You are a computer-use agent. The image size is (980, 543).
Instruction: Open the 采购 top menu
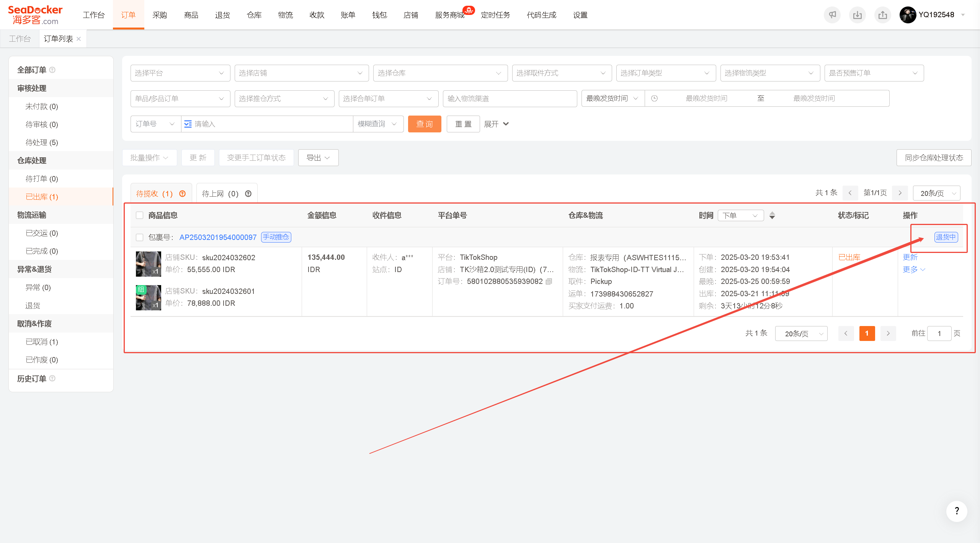pyautogui.click(x=160, y=15)
